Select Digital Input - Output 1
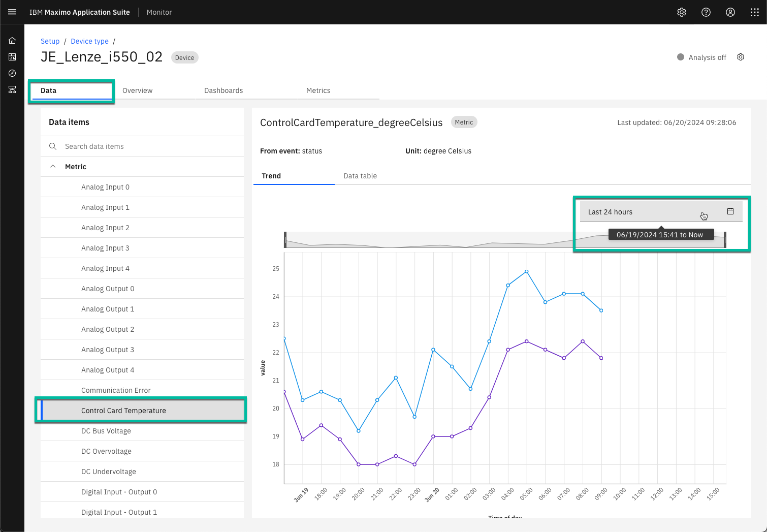The image size is (767, 532). [x=142, y=510]
